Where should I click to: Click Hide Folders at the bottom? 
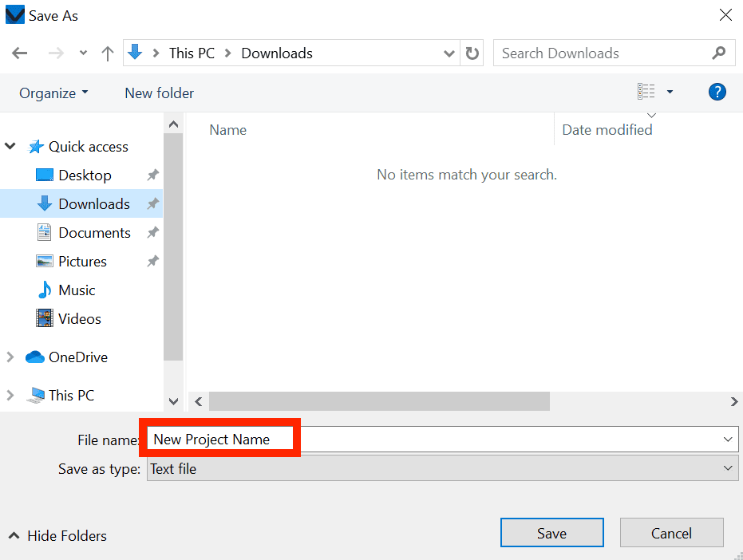pos(56,535)
